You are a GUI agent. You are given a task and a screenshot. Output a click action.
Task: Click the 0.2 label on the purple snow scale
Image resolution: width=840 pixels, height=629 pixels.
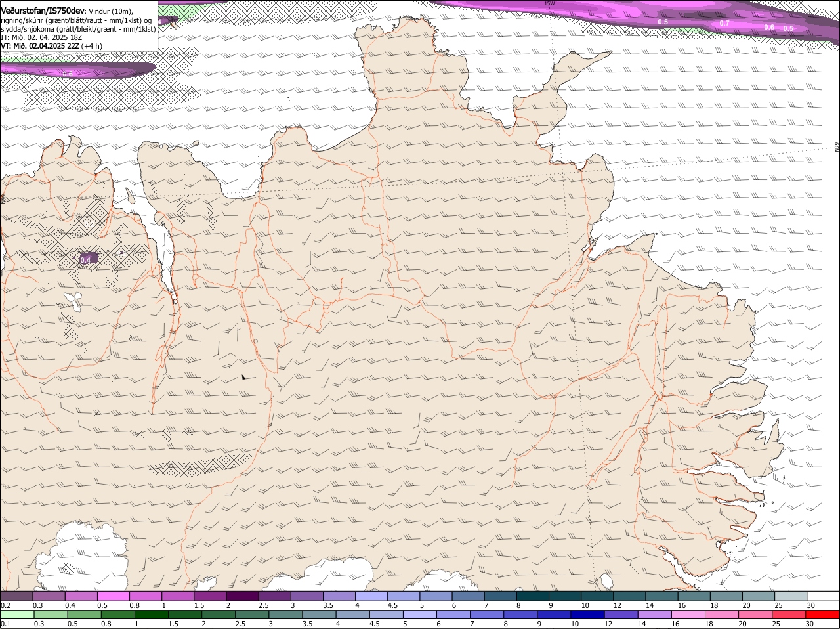click(5, 605)
